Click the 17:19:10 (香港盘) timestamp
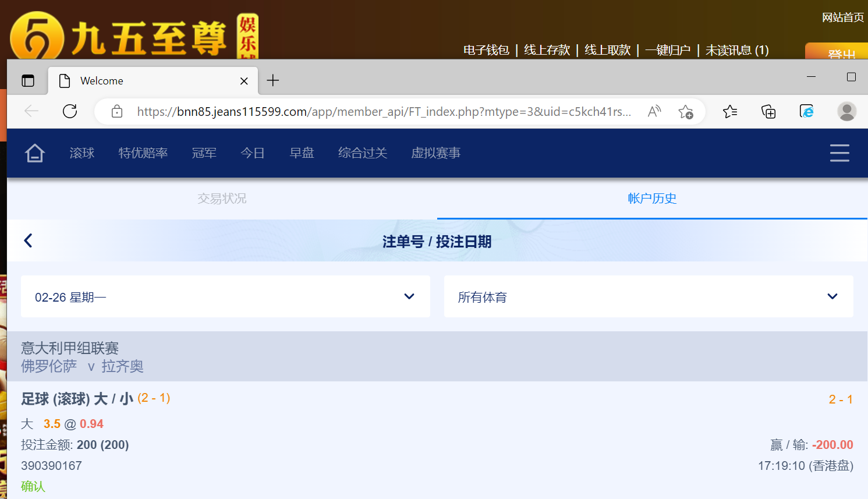This screenshot has height=499, width=868. tap(806, 466)
